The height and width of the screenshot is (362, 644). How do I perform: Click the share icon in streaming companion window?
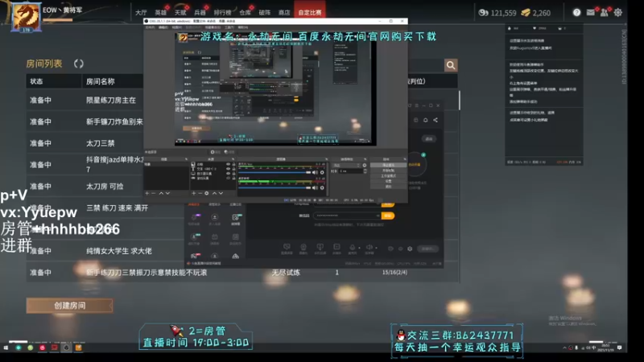[436, 120]
